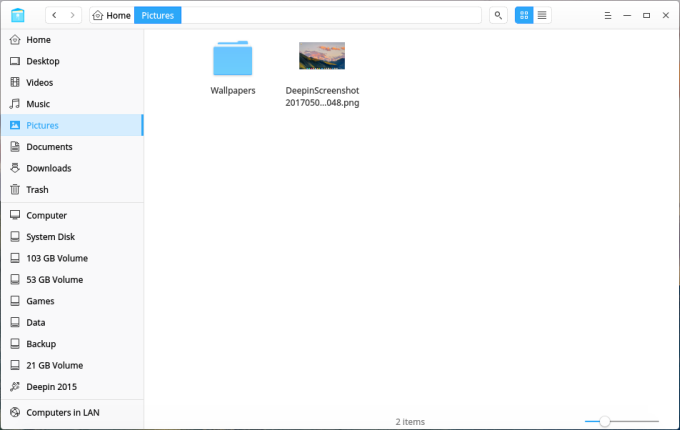Click the Deepin 2015 label in sidebar
The width and height of the screenshot is (680, 430).
click(x=52, y=387)
